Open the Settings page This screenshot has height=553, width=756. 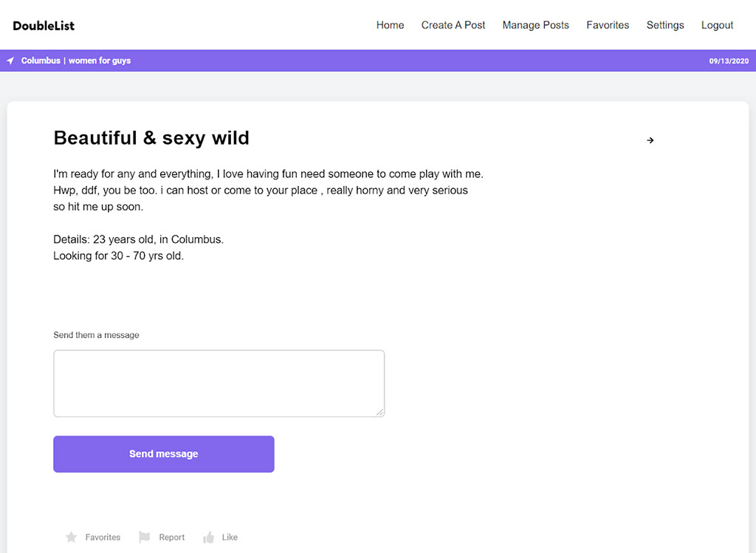click(665, 25)
